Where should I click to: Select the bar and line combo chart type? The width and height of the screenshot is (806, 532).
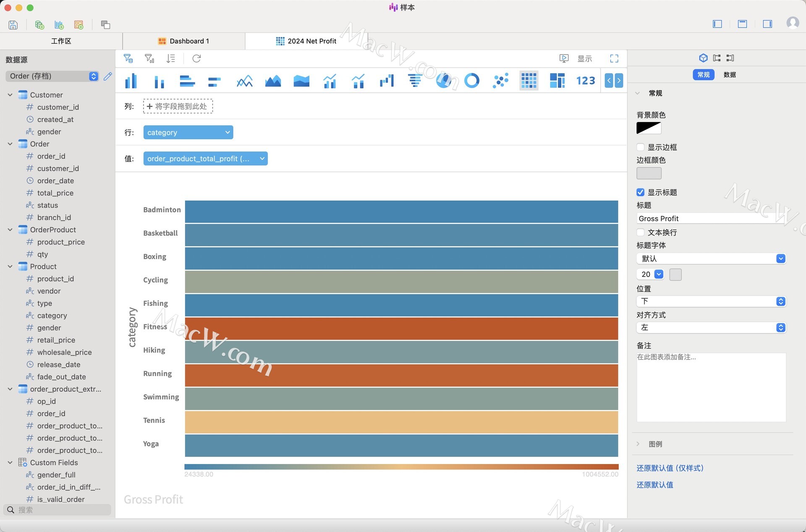pos(330,80)
